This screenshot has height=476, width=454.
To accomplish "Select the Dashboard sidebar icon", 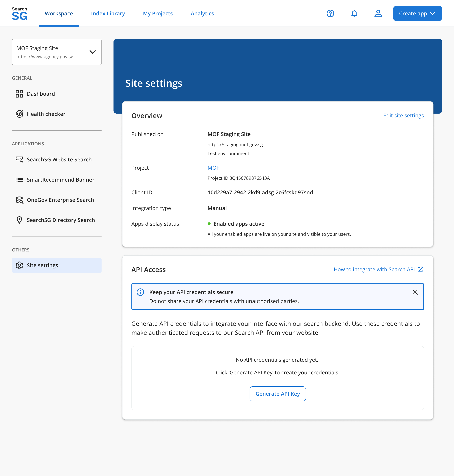I will [19, 94].
